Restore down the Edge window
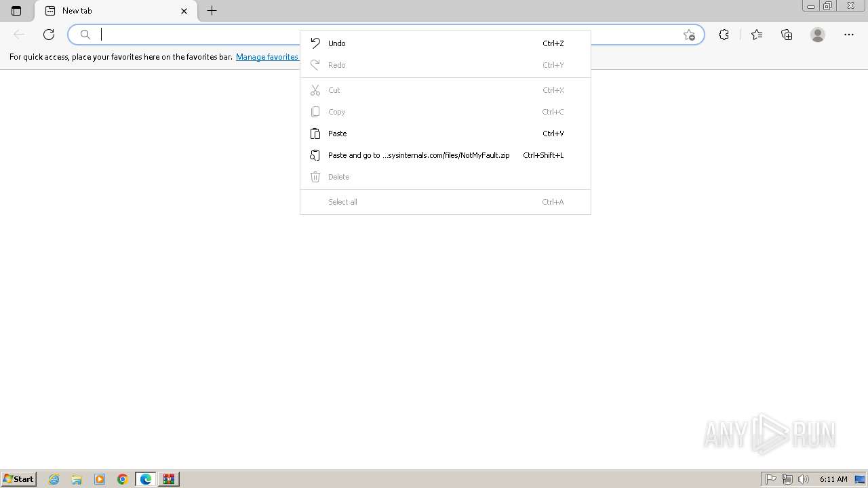This screenshot has height=488, width=868. (828, 6)
